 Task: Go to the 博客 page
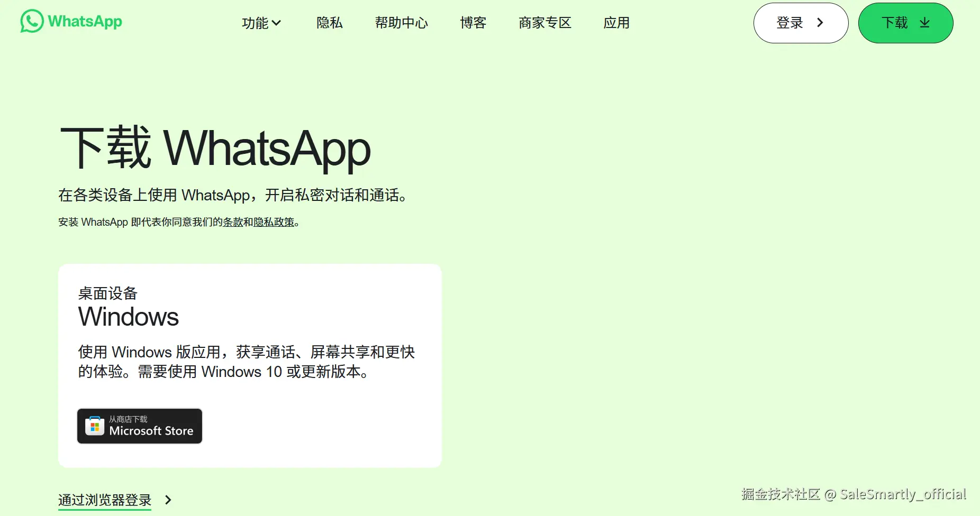click(x=473, y=23)
